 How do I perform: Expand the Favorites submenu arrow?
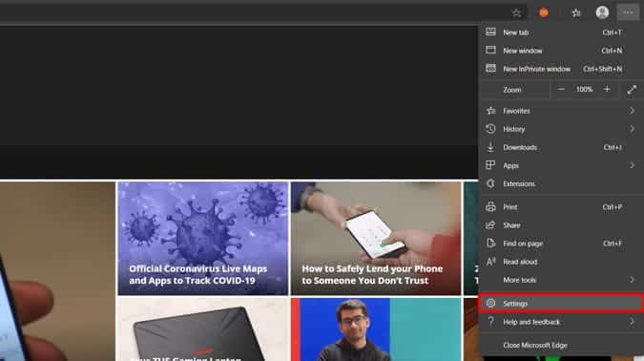pos(632,111)
